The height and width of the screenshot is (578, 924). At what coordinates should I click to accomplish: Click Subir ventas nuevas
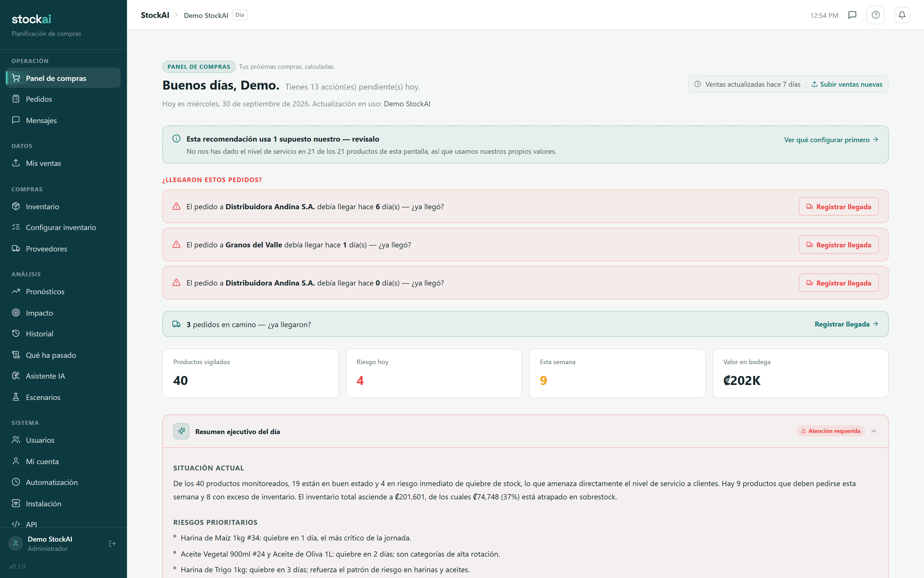coord(847,84)
